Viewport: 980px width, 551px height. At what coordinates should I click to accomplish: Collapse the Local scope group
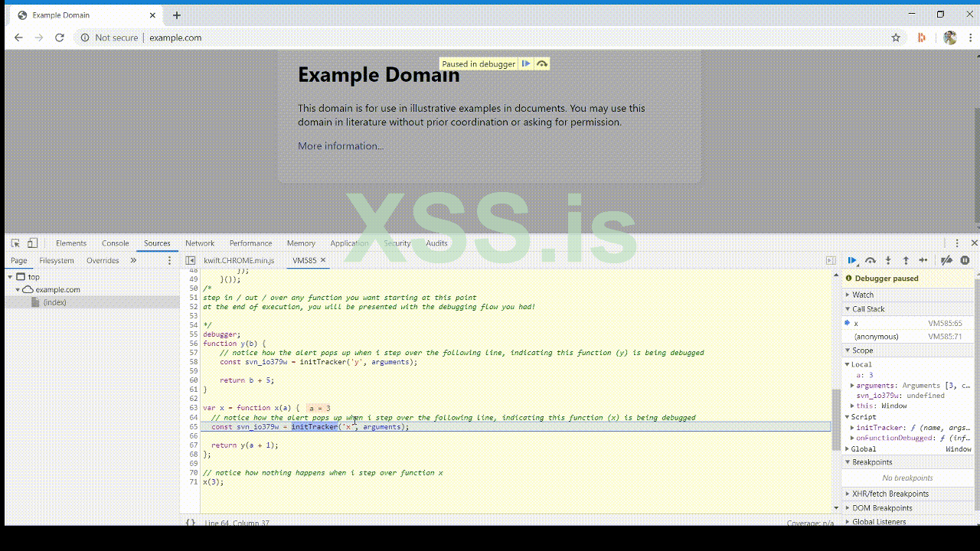pos(848,364)
